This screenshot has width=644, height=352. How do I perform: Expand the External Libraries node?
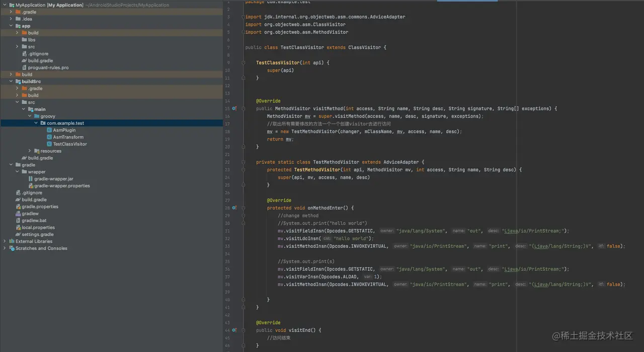pyautogui.click(x=5, y=241)
